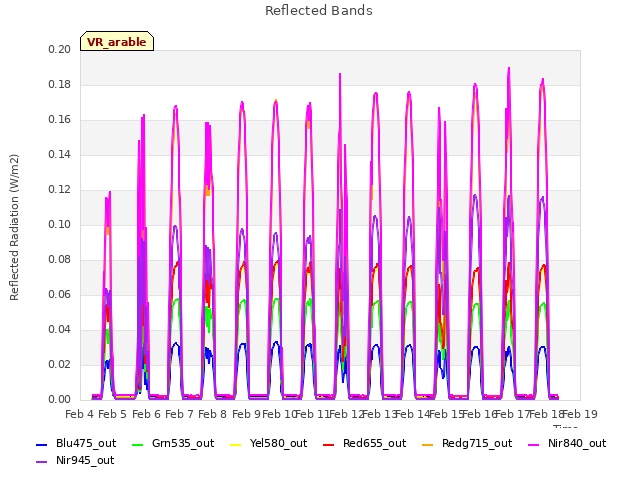Screen dimensions: 640x480
Task: Click the Blu475_out blue legend swatch
Action: [x=41, y=444]
